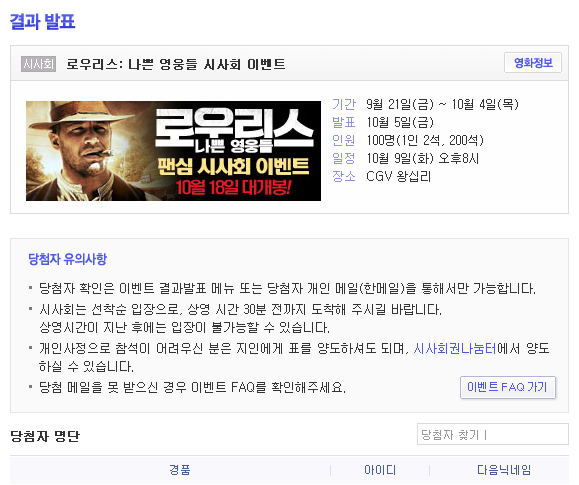This screenshot has height=485, width=579.
Task: Follow the 시사회권나눔터 link
Action: 455,348
